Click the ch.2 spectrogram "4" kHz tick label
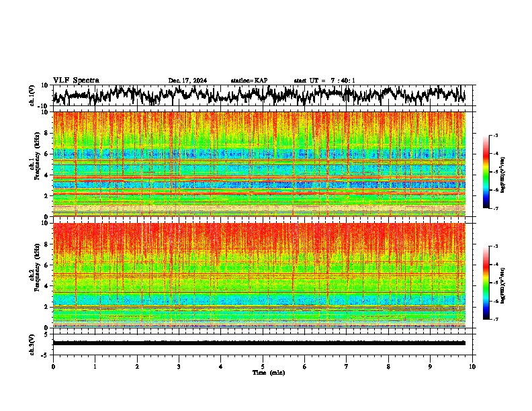Image resolution: width=532 pixels, height=411 pixels. (46, 286)
